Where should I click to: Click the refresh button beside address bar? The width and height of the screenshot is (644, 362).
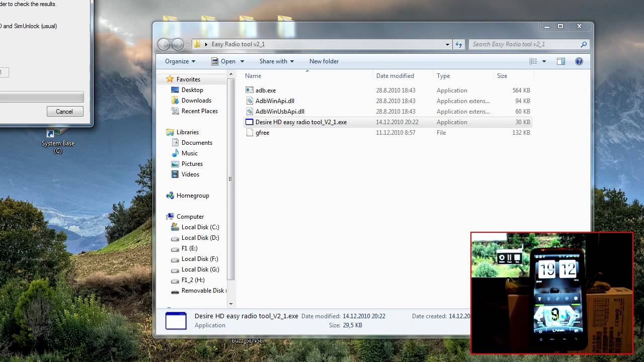pos(458,44)
